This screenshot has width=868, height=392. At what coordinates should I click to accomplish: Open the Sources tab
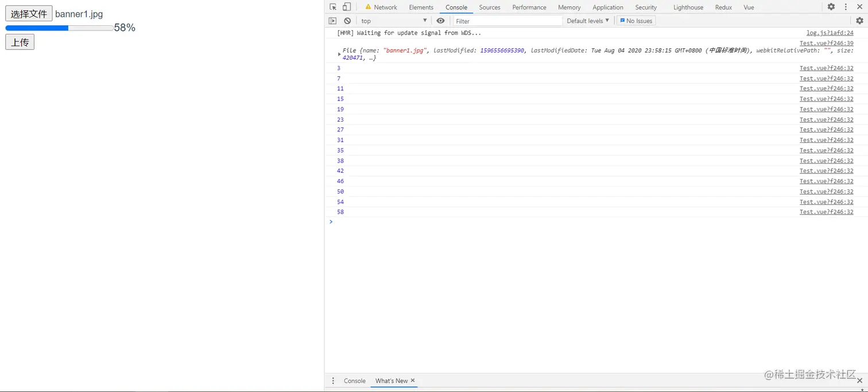490,7
